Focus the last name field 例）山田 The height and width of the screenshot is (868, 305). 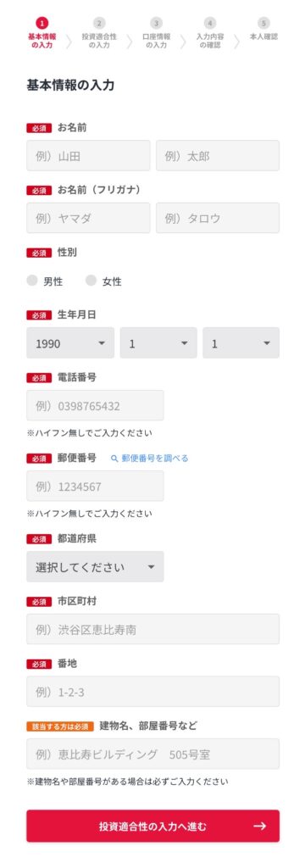89,156
